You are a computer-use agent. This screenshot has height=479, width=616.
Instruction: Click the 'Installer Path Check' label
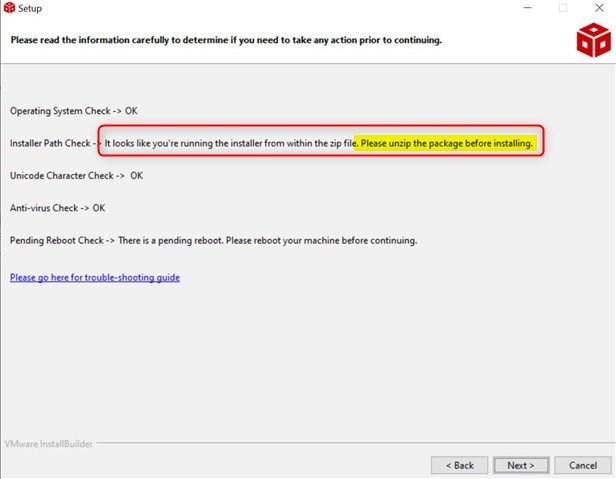[x=50, y=143]
